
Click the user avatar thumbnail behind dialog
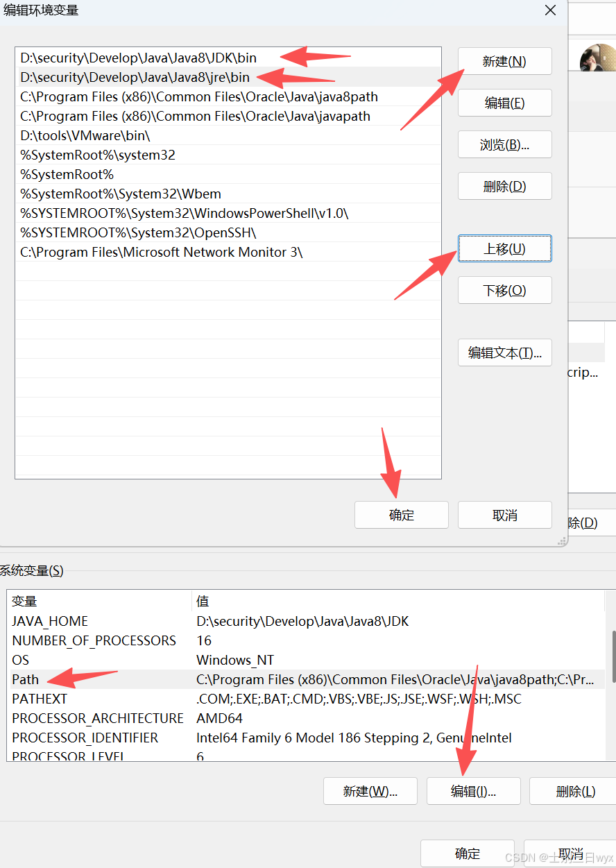click(x=598, y=58)
